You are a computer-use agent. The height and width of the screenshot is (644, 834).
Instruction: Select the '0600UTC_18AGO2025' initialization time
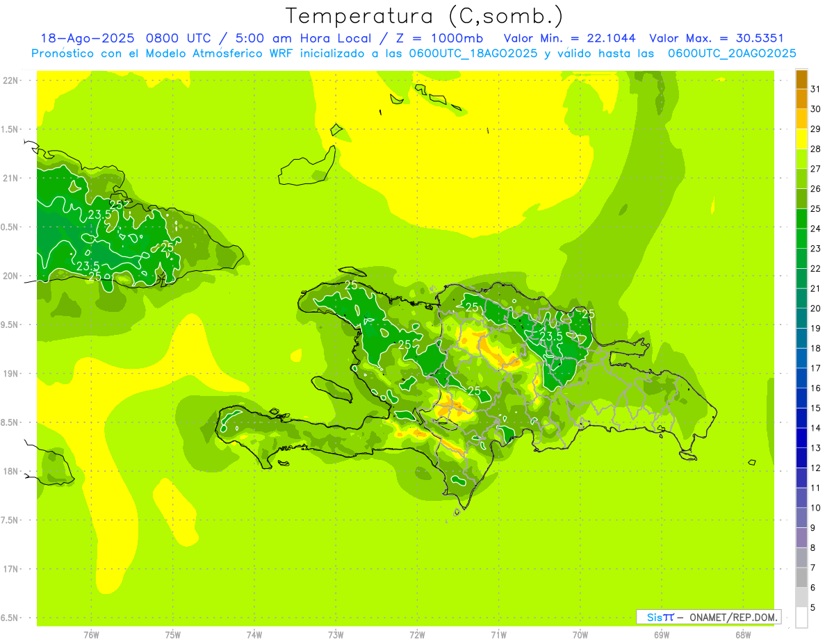473,53
